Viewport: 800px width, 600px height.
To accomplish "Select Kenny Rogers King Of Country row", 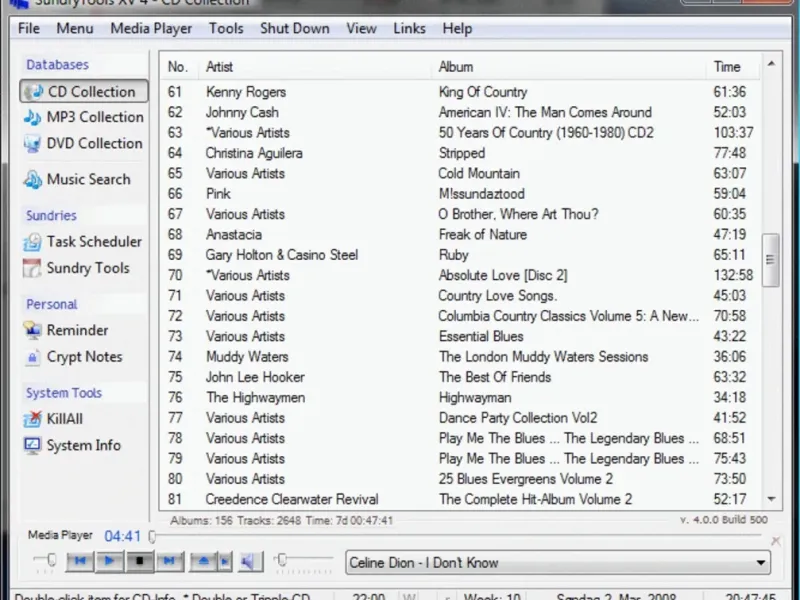I will [x=460, y=92].
